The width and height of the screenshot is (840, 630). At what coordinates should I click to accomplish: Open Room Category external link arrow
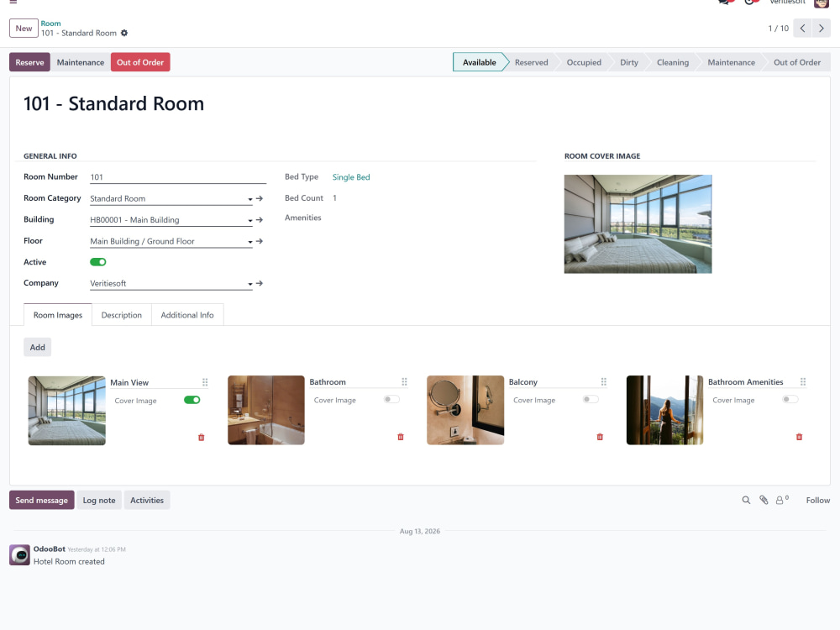click(x=260, y=199)
